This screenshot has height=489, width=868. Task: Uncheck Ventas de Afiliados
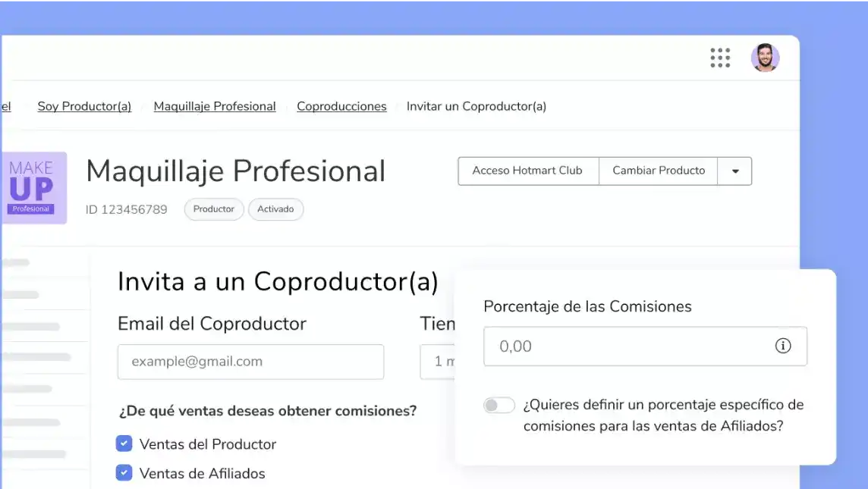click(x=124, y=472)
